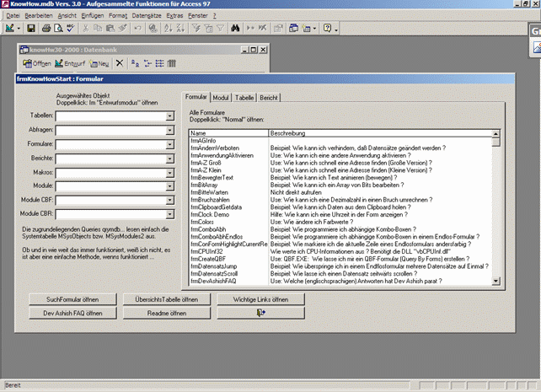
Task: Switch to the Bericht tab
Action: (x=269, y=98)
